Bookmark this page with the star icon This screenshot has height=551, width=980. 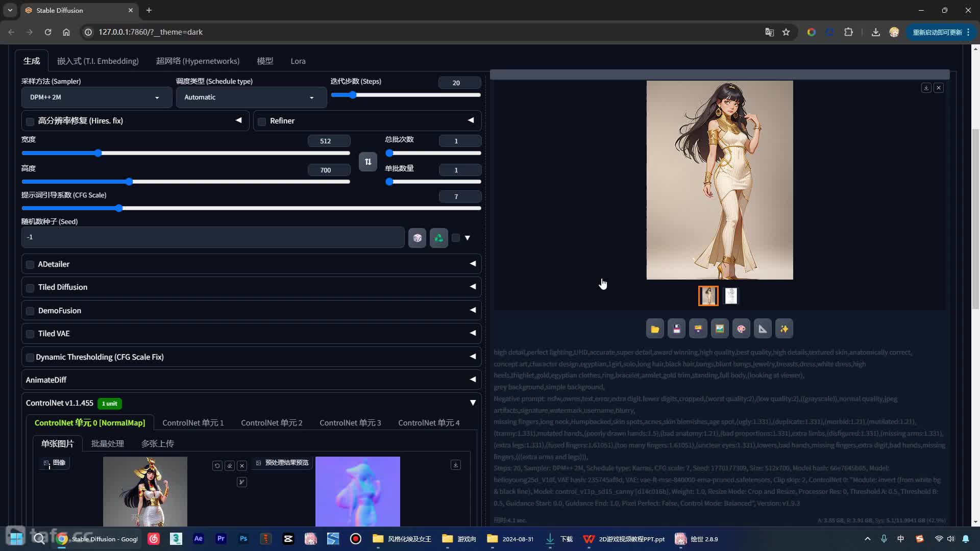[786, 32]
